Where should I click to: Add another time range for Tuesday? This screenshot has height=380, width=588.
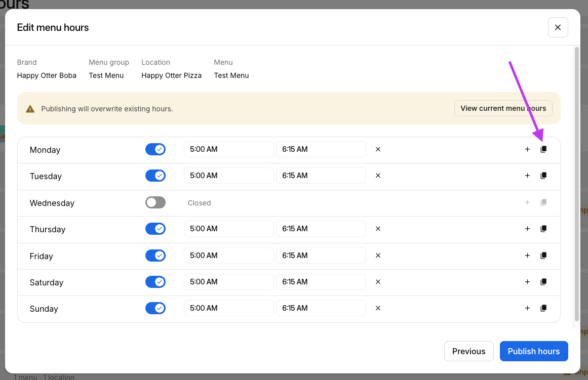527,176
